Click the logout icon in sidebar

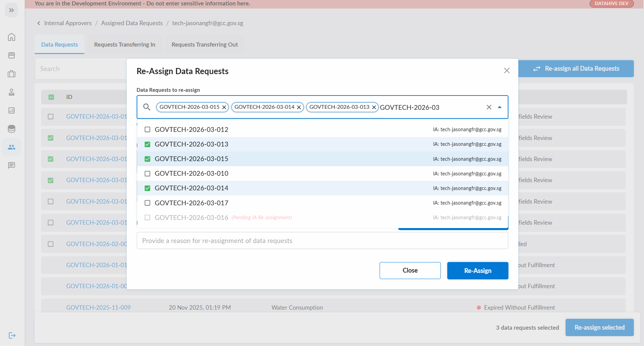coord(12,335)
